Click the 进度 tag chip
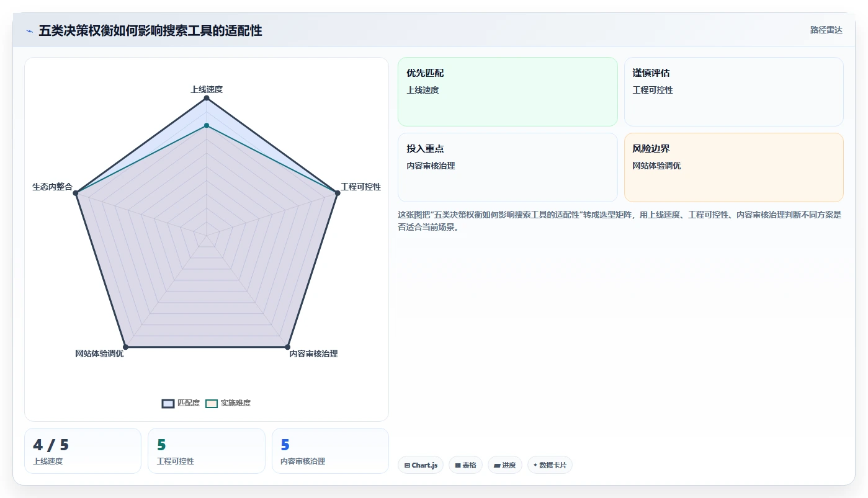Screen dimensions: 868x498 tap(505, 465)
